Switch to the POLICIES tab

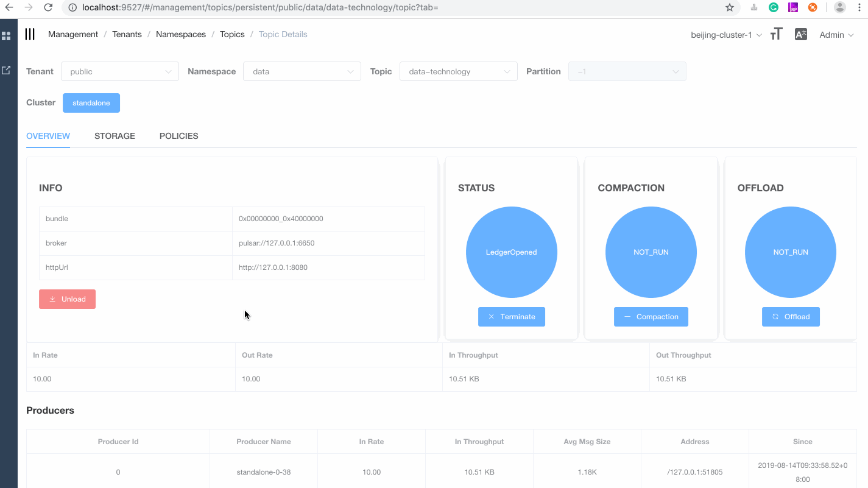pos(178,136)
